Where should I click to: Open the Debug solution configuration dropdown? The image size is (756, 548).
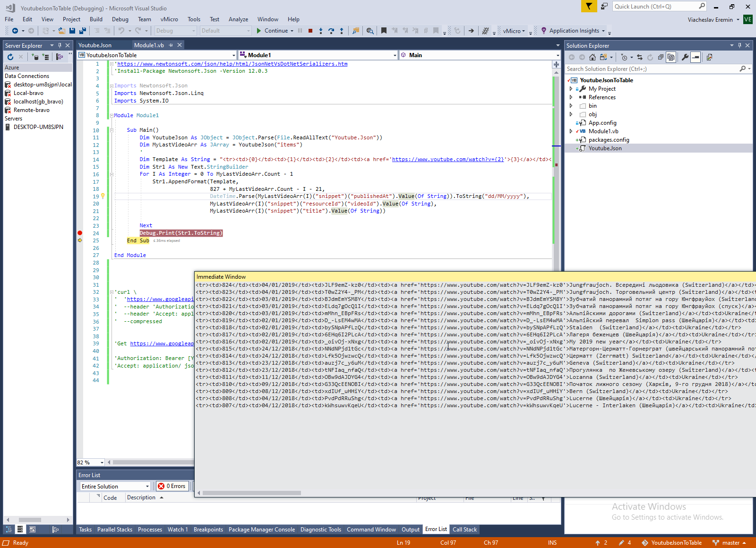click(x=175, y=31)
